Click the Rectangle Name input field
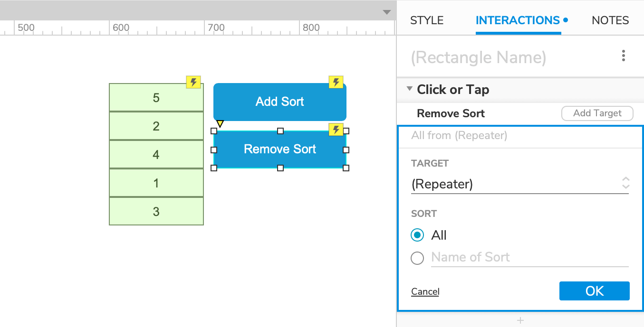 coord(479,57)
